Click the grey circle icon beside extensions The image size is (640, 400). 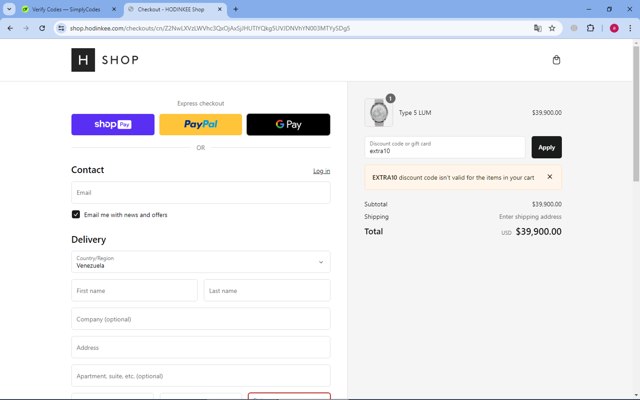tap(574, 28)
